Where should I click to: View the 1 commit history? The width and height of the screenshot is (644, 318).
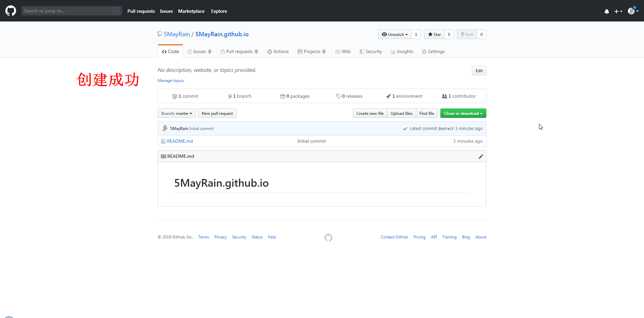coord(185,96)
